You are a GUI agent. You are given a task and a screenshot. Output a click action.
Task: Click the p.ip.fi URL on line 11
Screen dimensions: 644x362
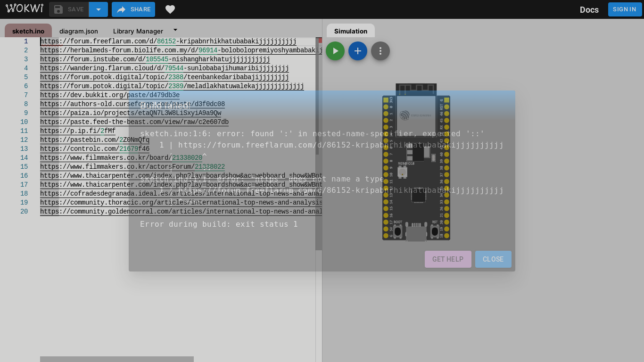tap(78, 131)
